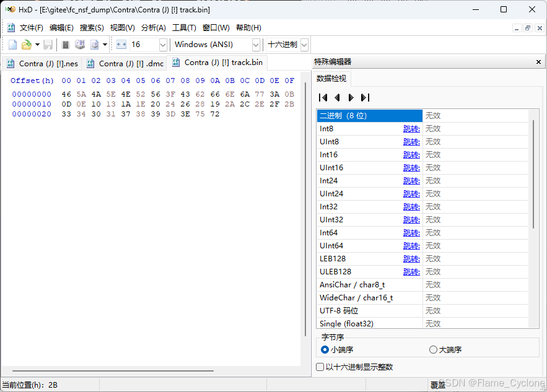Open the 工具(T) menu
Viewport: 547px width, 392px height.
(x=184, y=28)
